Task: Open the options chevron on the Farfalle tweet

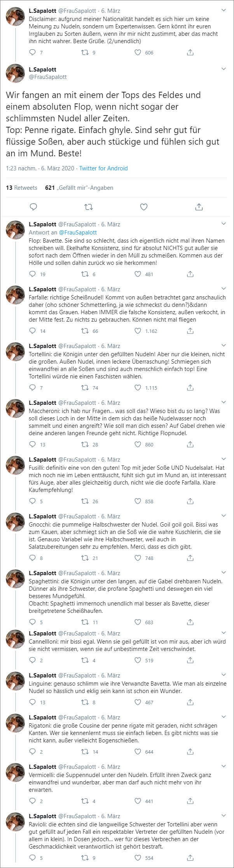Action: [224, 289]
